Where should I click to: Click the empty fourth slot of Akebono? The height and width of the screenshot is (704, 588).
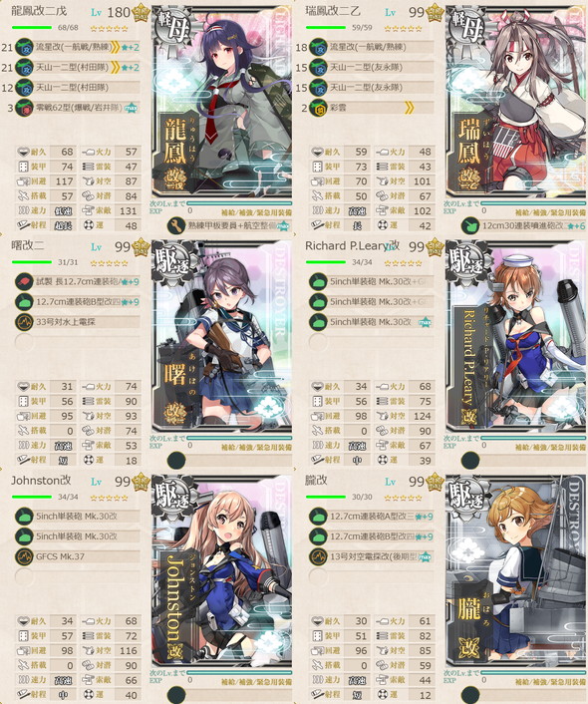(24, 342)
